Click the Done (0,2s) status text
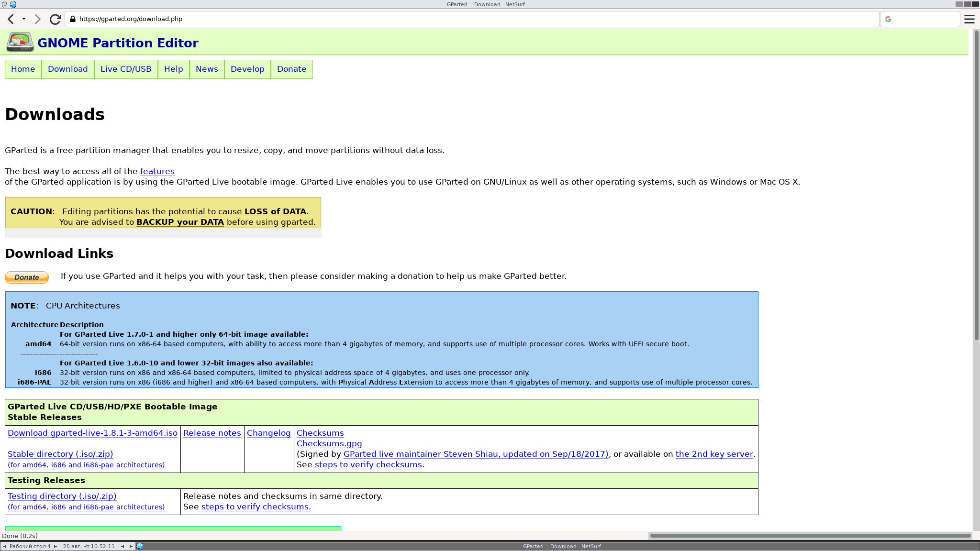Screen dimensions: 980x551 [20, 536]
